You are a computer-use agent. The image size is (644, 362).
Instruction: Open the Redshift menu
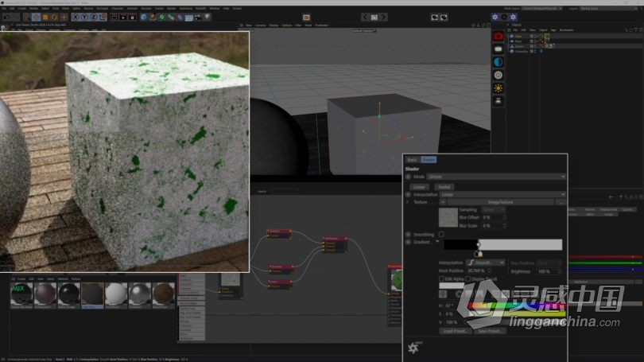click(x=200, y=8)
